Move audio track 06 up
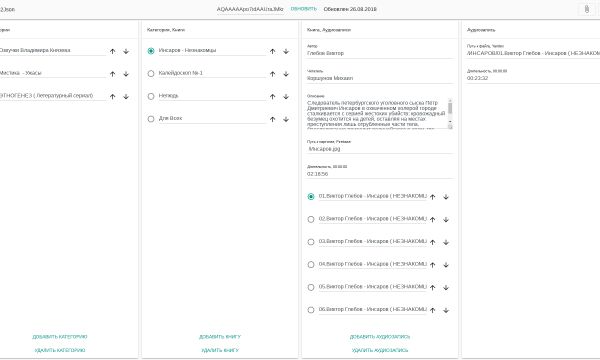Screen dimensions: 600x360 click(432, 310)
